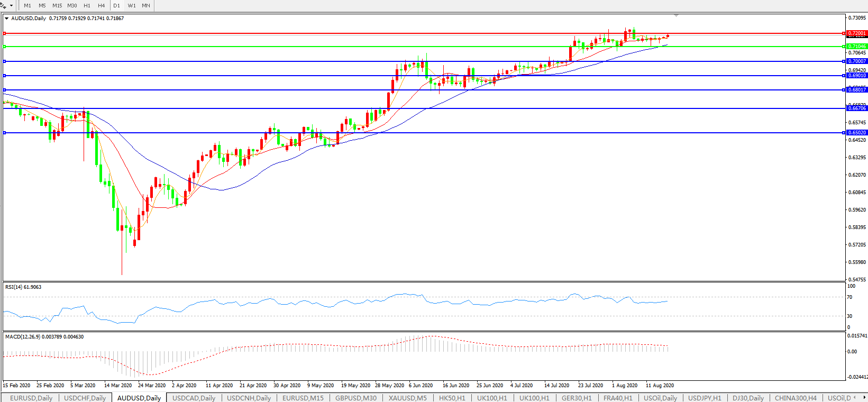Image resolution: width=868 pixels, height=402 pixels.
Task: Choose the H4 timeframe
Action: tap(101, 6)
